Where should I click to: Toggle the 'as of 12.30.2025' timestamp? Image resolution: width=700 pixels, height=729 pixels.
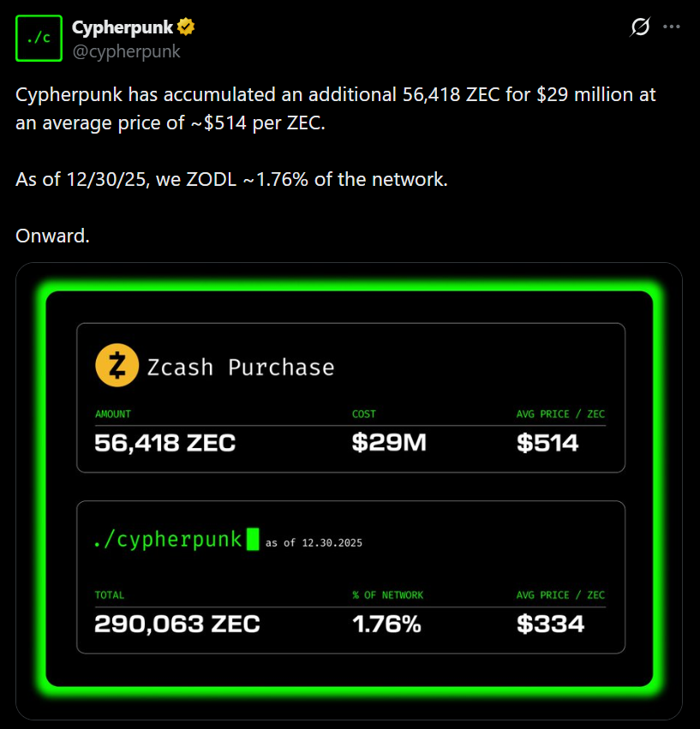[313, 542]
